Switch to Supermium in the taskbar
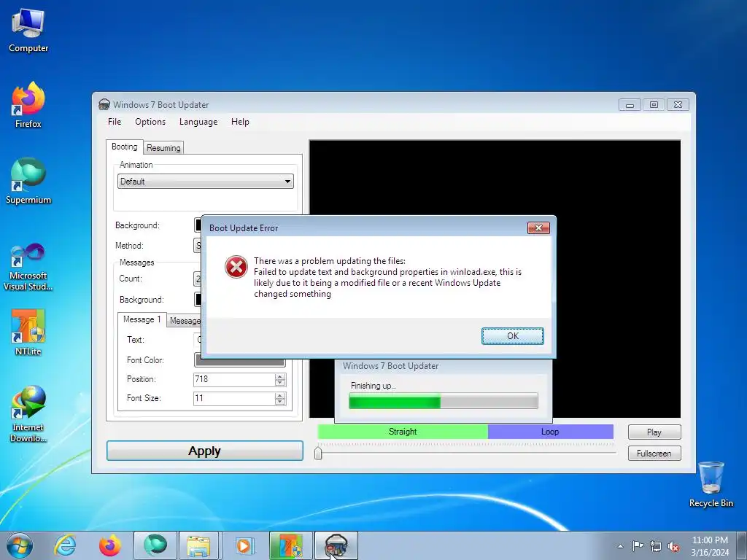The width and height of the screenshot is (747, 560). click(x=155, y=545)
